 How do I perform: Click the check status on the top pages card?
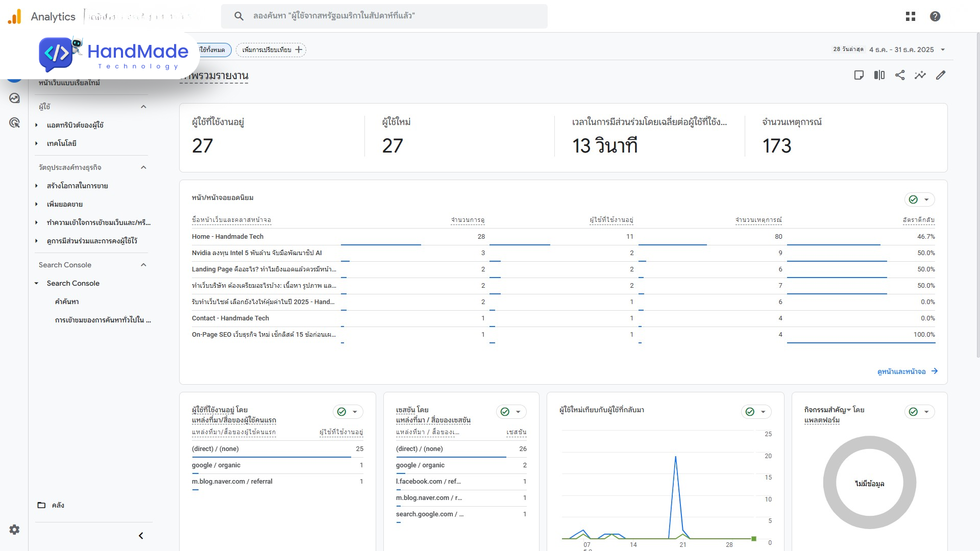coord(913,199)
